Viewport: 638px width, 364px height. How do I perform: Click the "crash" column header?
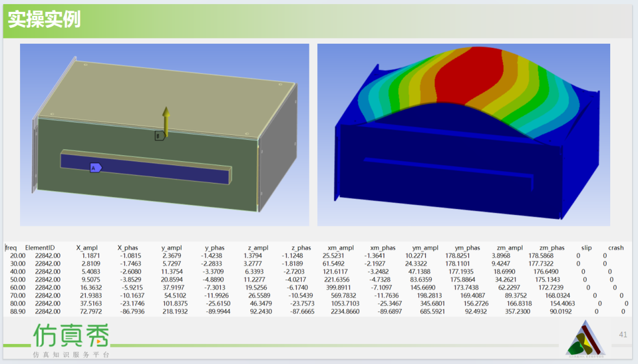[x=616, y=248]
